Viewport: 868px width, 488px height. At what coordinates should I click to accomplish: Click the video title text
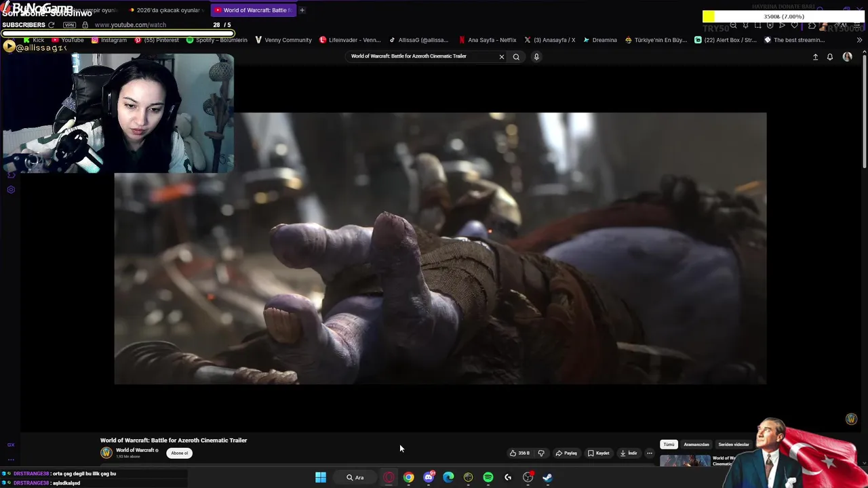tap(174, 440)
